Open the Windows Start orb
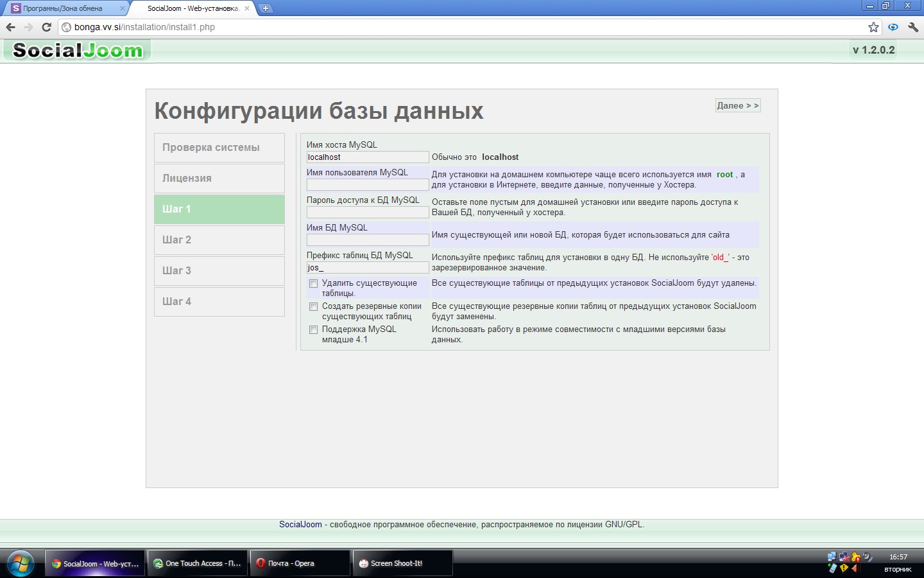This screenshot has height=578, width=924. pos(19,563)
